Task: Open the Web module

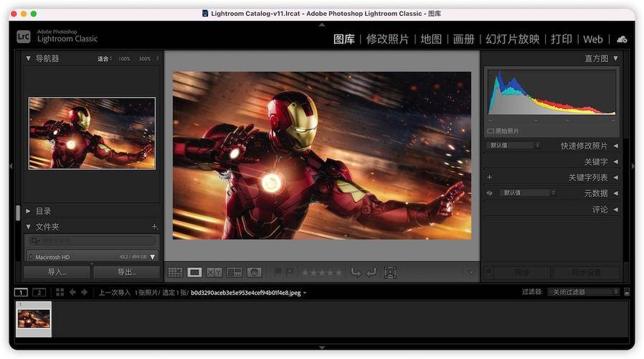Action: pyautogui.click(x=593, y=39)
